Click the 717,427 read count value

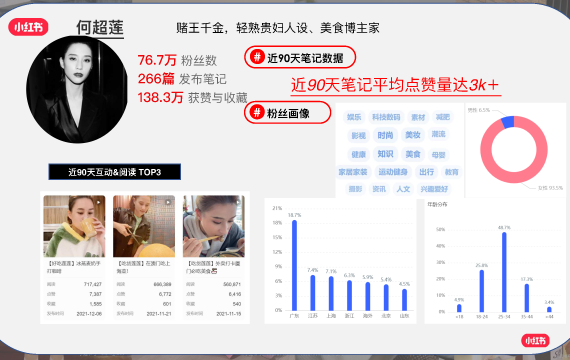93,284
